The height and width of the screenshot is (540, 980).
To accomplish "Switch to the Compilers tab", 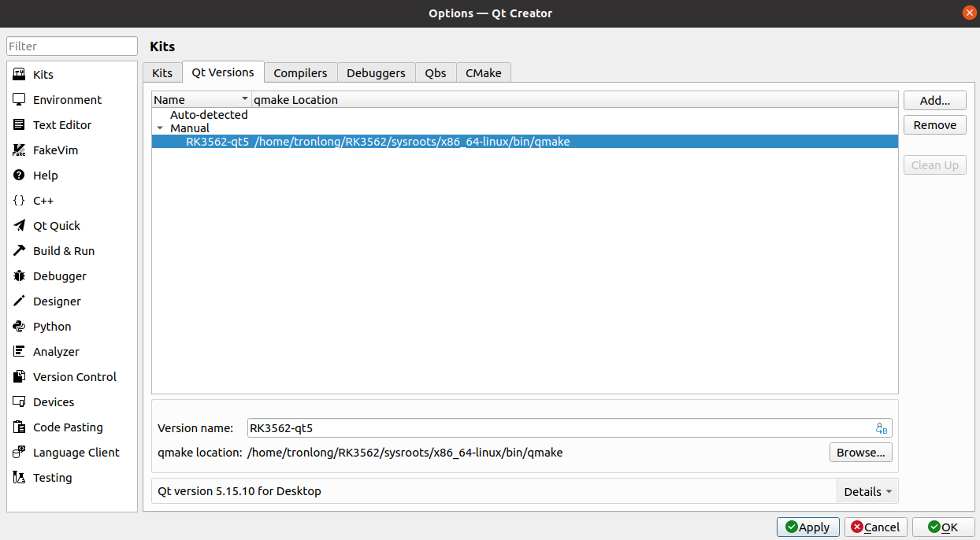I will (300, 72).
